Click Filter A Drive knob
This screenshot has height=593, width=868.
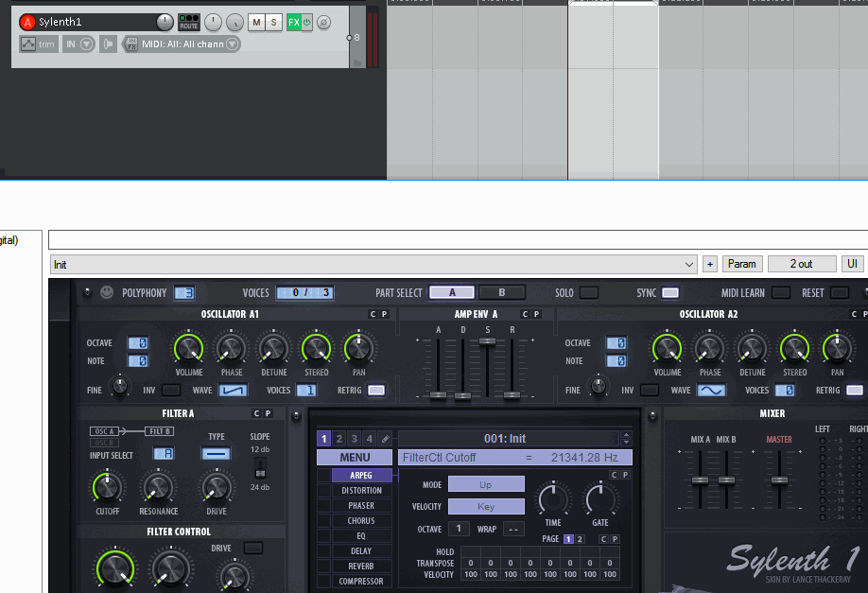click(216, 487)
